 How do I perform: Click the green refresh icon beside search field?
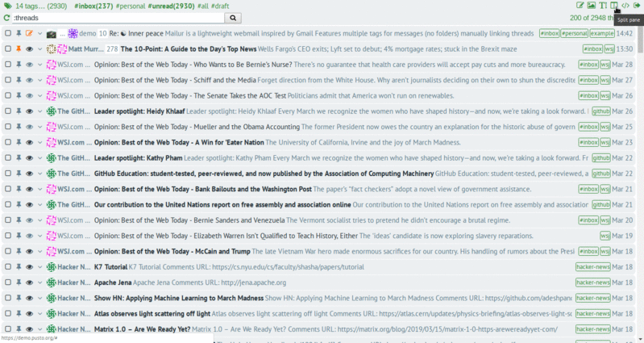tap(6, 18)
